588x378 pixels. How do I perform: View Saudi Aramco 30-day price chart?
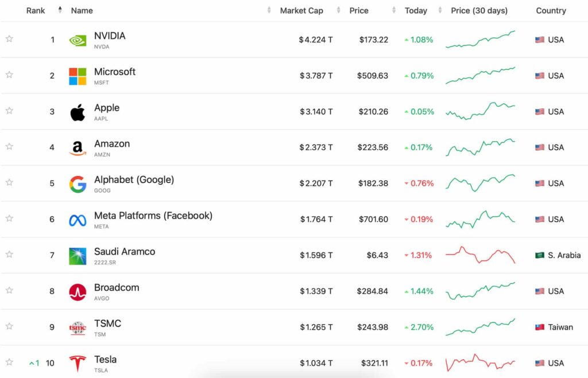480,255
